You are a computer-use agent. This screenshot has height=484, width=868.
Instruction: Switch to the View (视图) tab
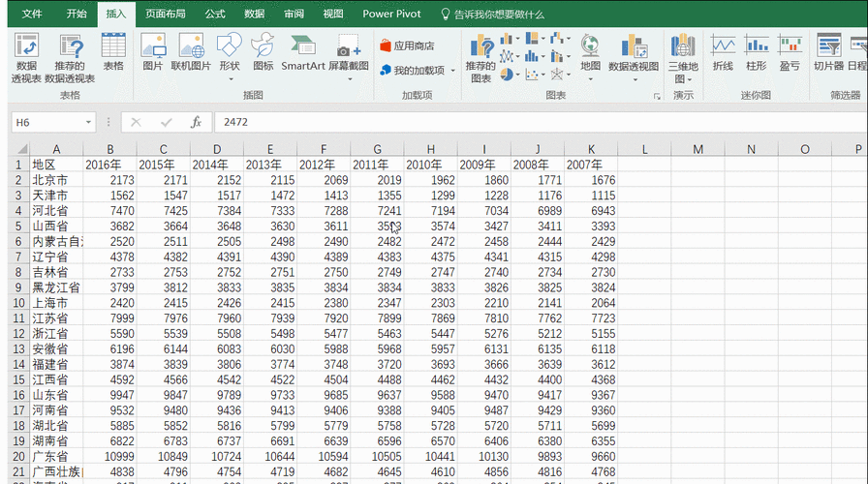[332, 14]
